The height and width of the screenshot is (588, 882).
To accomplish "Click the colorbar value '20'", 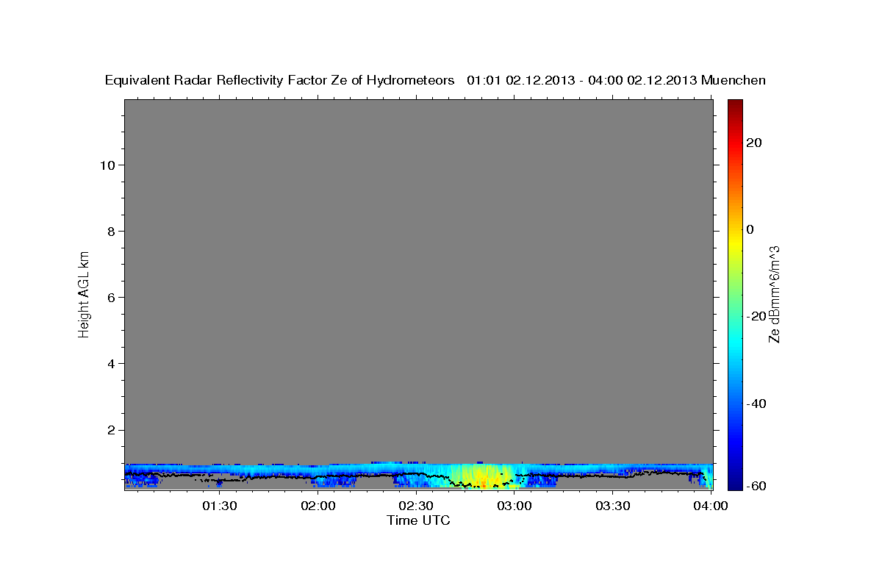I will [754, 143].
